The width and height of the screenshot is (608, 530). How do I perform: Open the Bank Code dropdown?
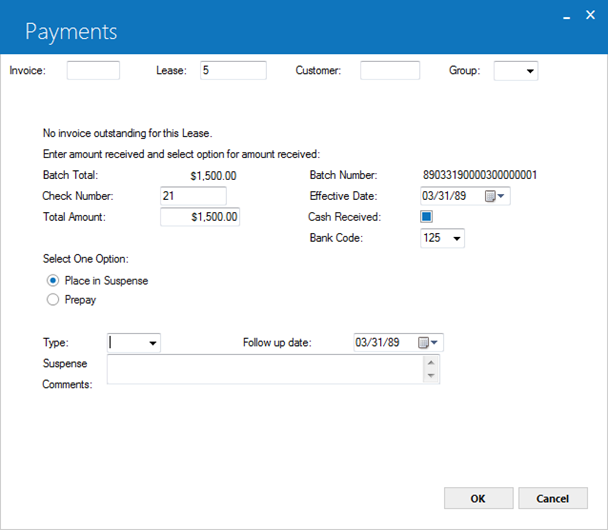[x=457, y=238]
